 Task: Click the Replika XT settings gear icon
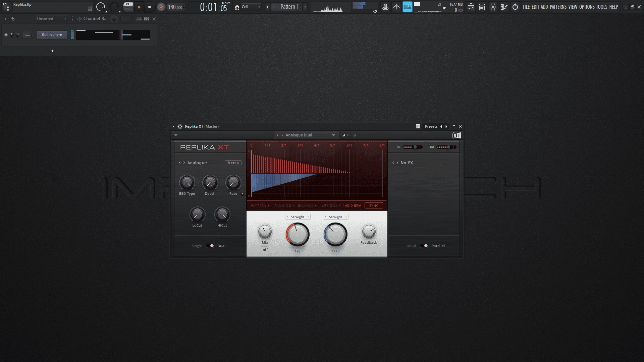click(180, 126)
